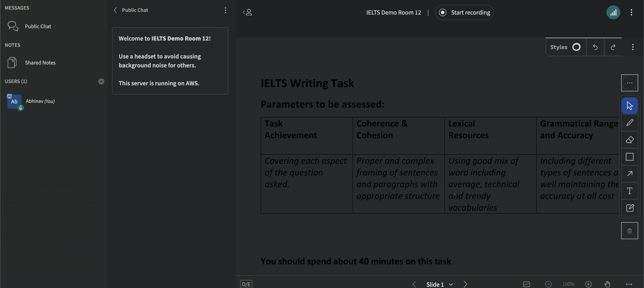
Task: Advance to the next slide with the chevron
Action: click(466, 284)
